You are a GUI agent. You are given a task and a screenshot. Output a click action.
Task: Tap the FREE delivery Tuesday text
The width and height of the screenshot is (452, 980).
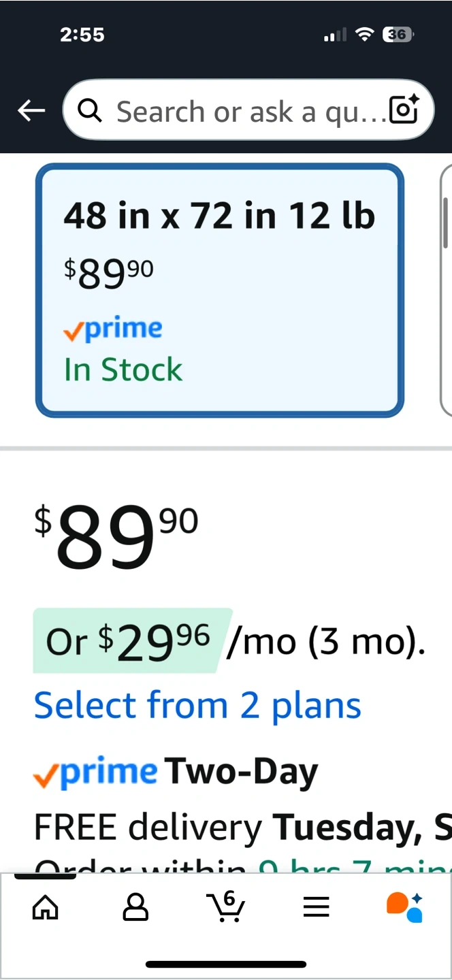(243, 827)
